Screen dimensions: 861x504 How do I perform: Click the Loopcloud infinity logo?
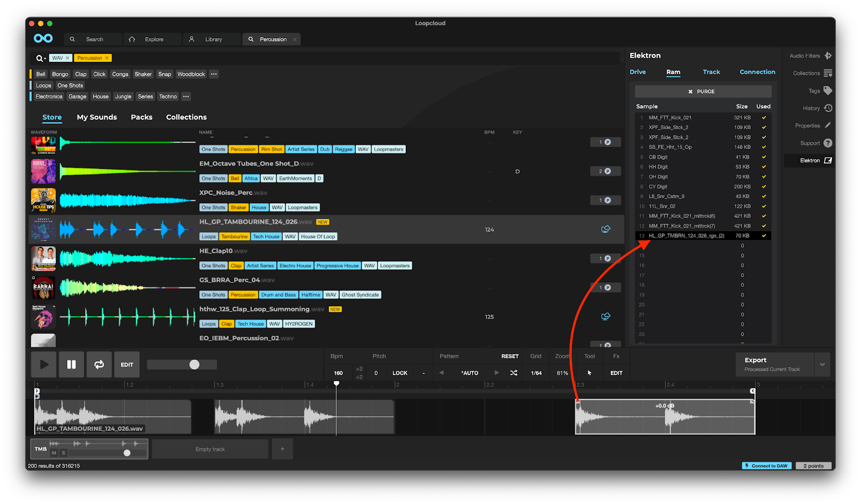[43, 38]
